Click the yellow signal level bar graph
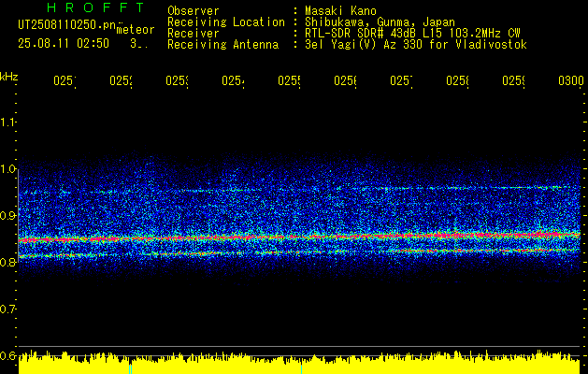 pos(299,363)
